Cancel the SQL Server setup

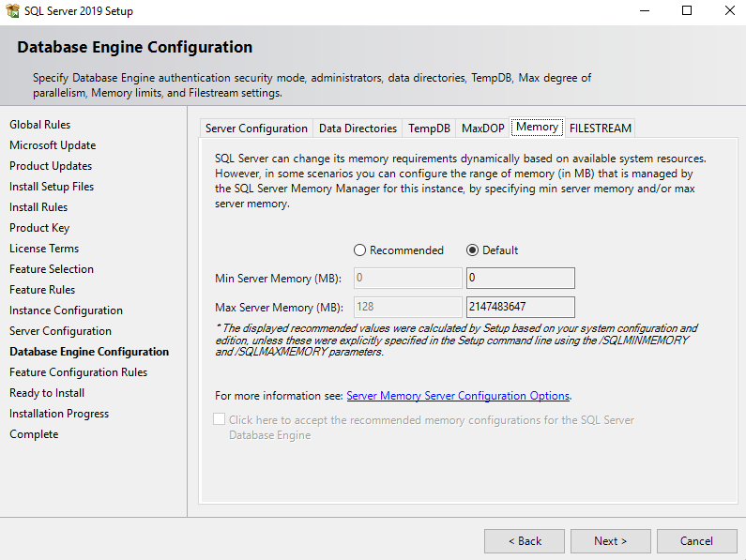coord(696,541)
